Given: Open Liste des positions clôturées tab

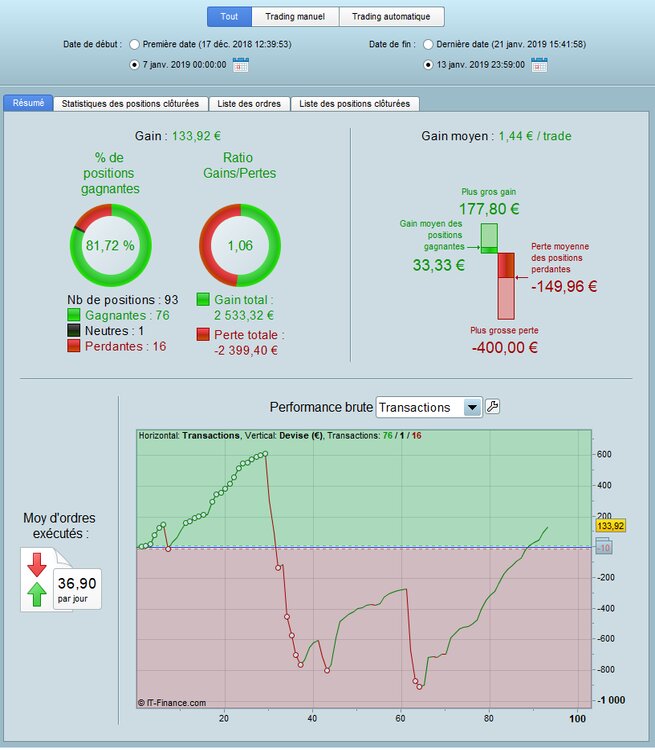Looking at the screenshot, I should [355, 104].
